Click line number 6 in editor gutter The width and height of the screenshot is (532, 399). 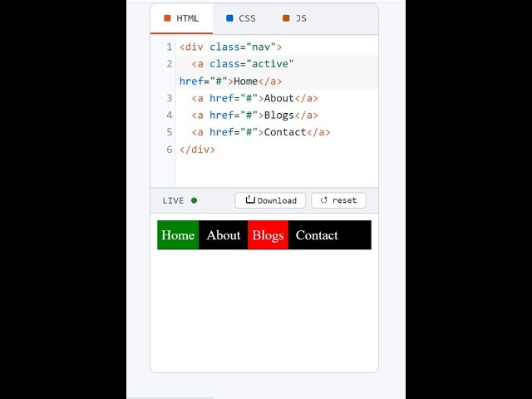170,150
